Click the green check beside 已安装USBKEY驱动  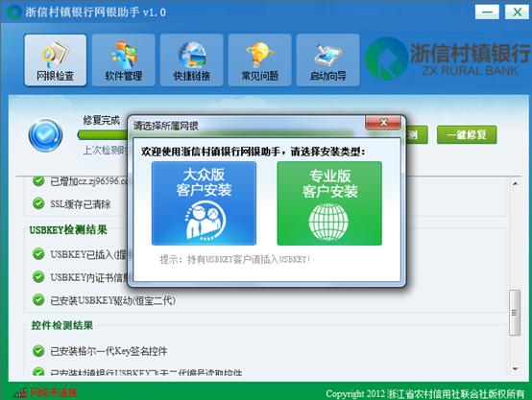[x=38, y=299]
